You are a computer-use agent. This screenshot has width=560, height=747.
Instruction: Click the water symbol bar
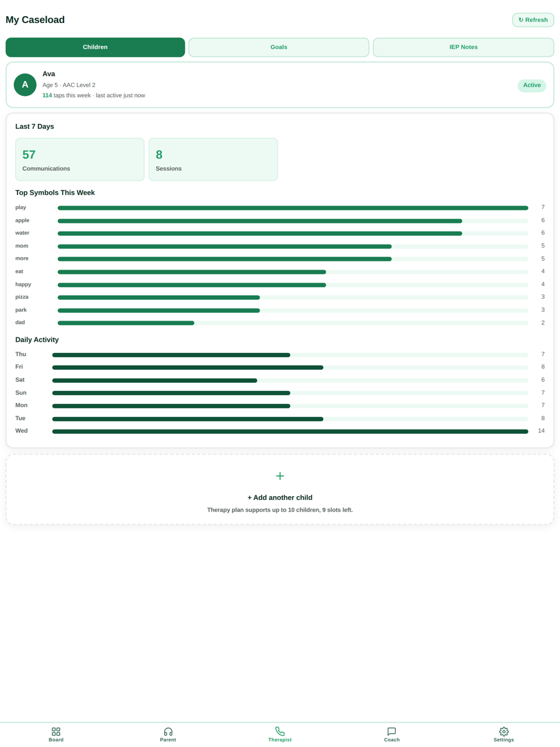point(293,233)
